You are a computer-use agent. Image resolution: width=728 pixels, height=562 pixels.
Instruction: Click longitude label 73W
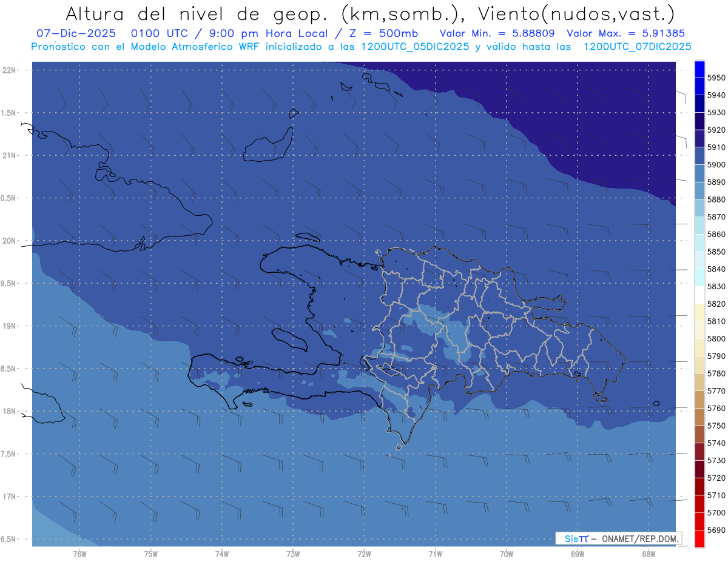click(x=293, y=554)
